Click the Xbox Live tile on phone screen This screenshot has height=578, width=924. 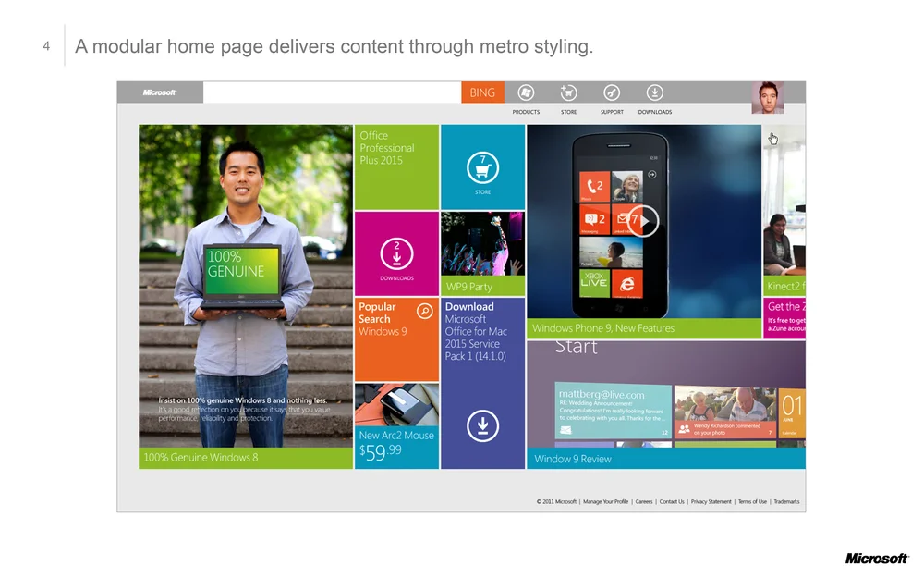pyautogui.click(x=594, y=283)
